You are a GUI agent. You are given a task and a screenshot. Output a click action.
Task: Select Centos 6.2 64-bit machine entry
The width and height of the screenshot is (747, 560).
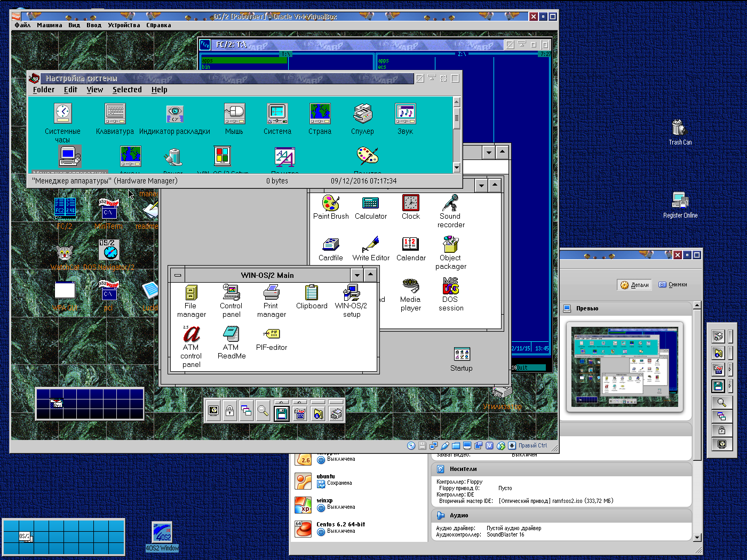[359, 528]
